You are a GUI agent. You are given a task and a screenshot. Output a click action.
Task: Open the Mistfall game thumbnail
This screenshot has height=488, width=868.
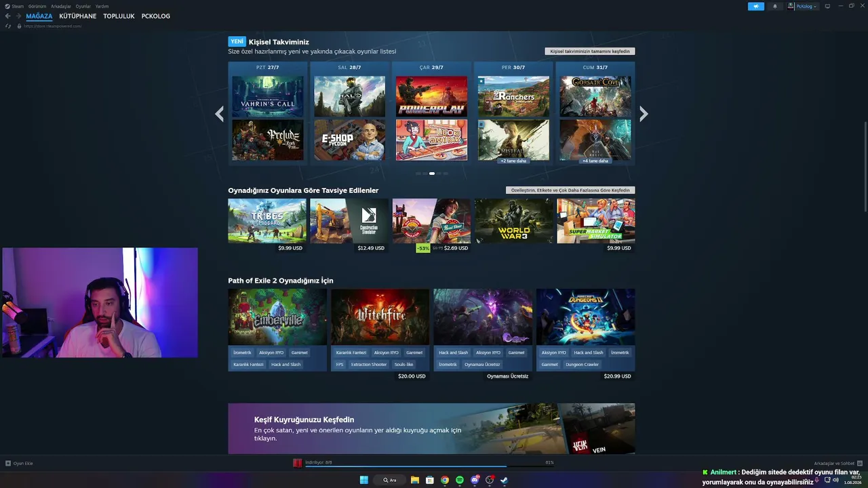pyautogui.click(x=513, y=140)
